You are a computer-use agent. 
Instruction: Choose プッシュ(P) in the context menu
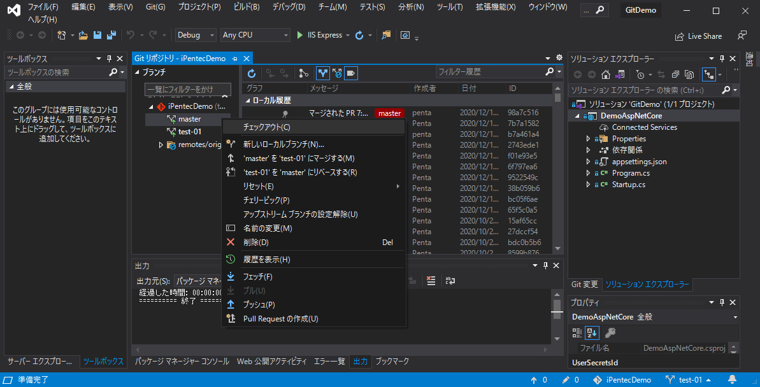point(313,305)
